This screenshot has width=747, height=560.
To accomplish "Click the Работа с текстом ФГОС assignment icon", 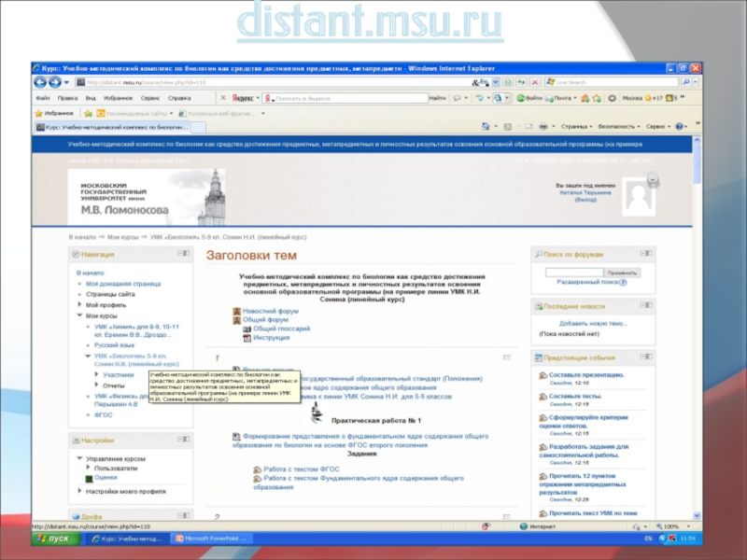I will click(258, 469).
